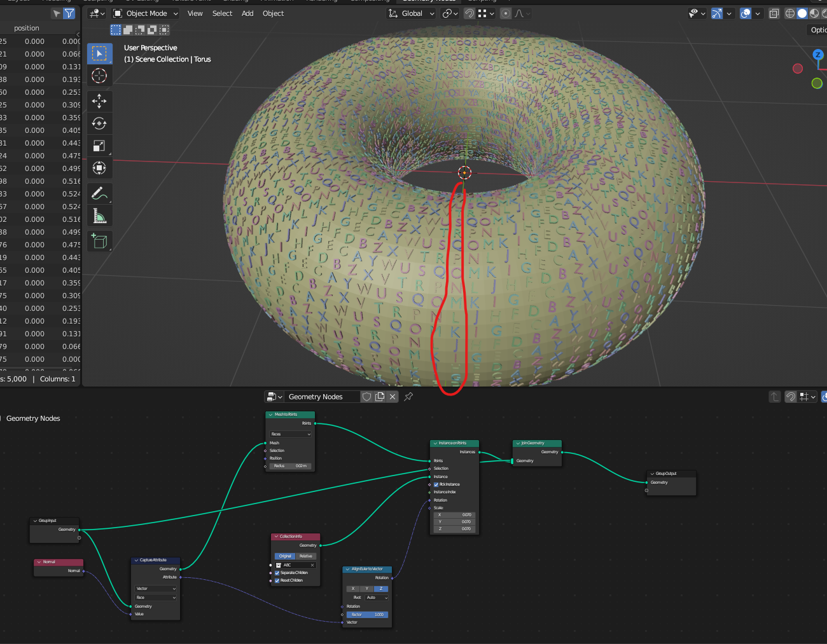Viewport: 827px width, 644px height.
Task: Toggle Pick Instance checkbox in Instance on Points
Action: click(x=436, y=484)
